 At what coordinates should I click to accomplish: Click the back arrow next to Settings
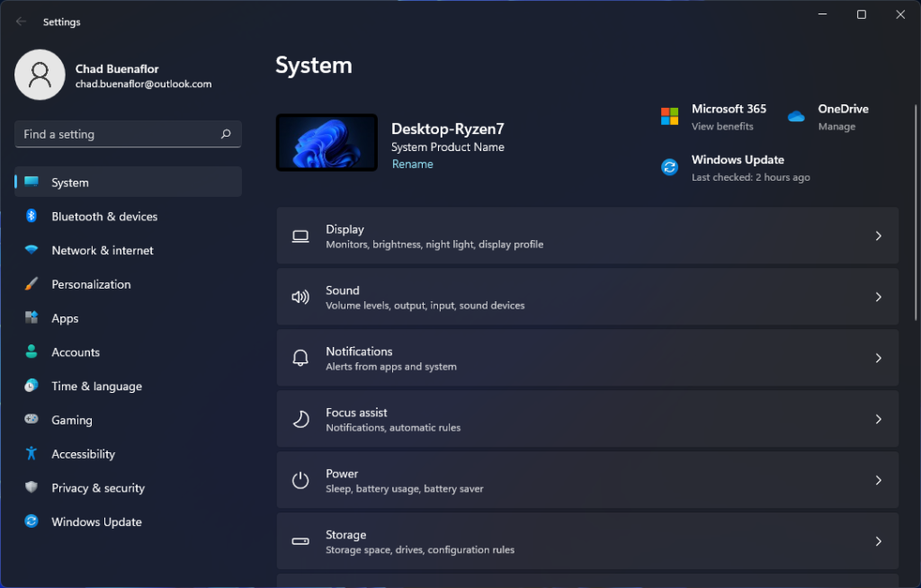(x=22, y=22)
